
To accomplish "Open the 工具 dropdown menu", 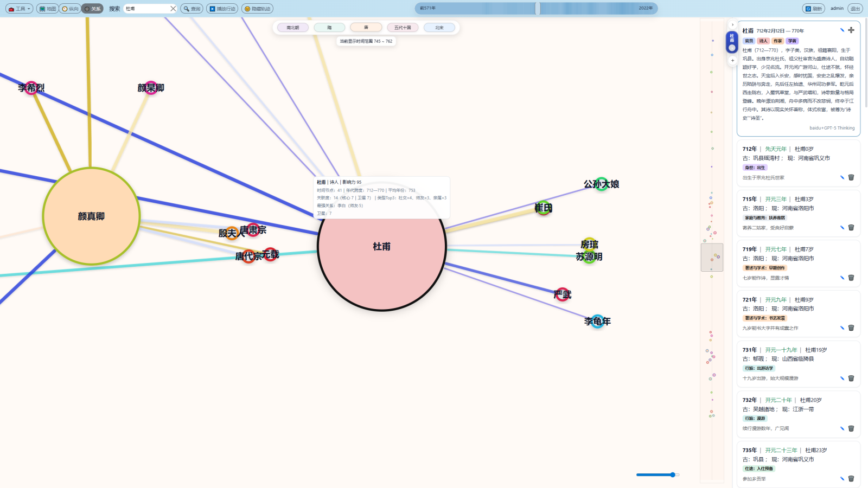I will tap(20, 9).
